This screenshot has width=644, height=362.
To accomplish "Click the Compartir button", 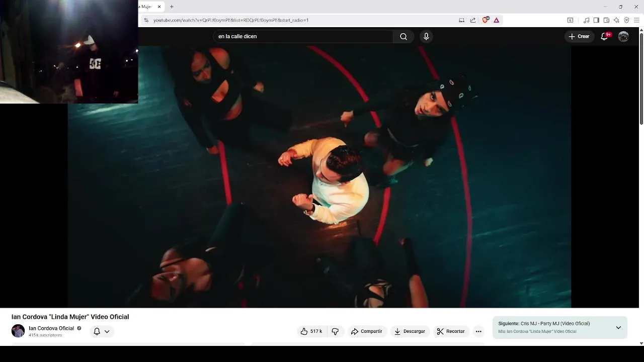I will tap(367, 331).
